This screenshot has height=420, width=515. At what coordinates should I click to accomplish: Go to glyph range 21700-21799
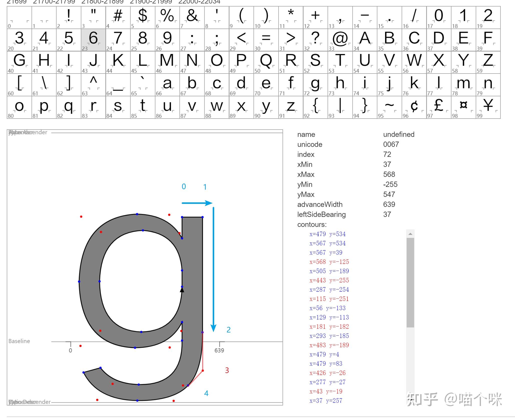[54, 2]
